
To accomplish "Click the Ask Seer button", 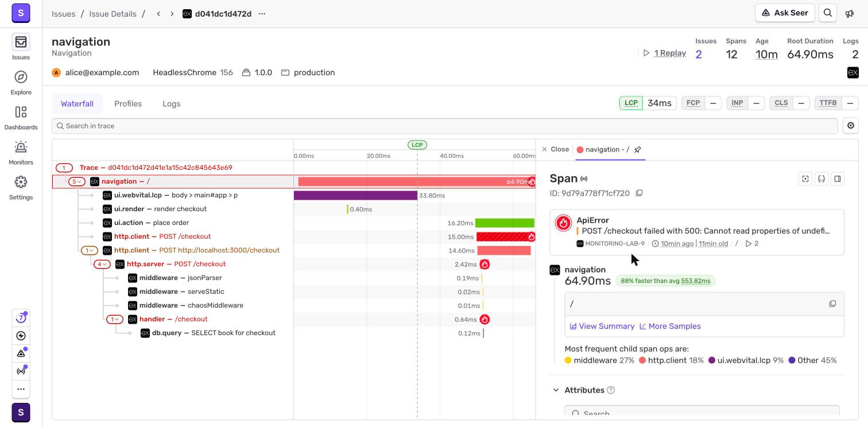I will click(x=785, y=13).
